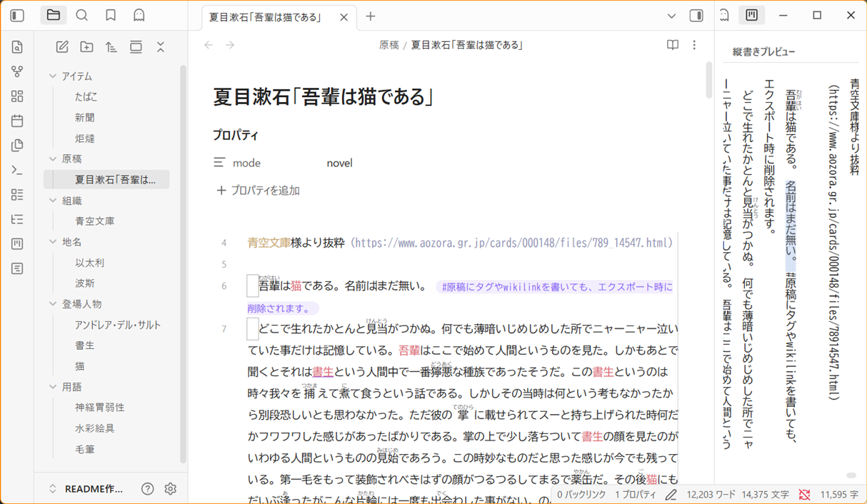Image resolution: width=867 pixels, height=504 pixels.
Task: Open the search tab in left sidebar
Action: 82,15
